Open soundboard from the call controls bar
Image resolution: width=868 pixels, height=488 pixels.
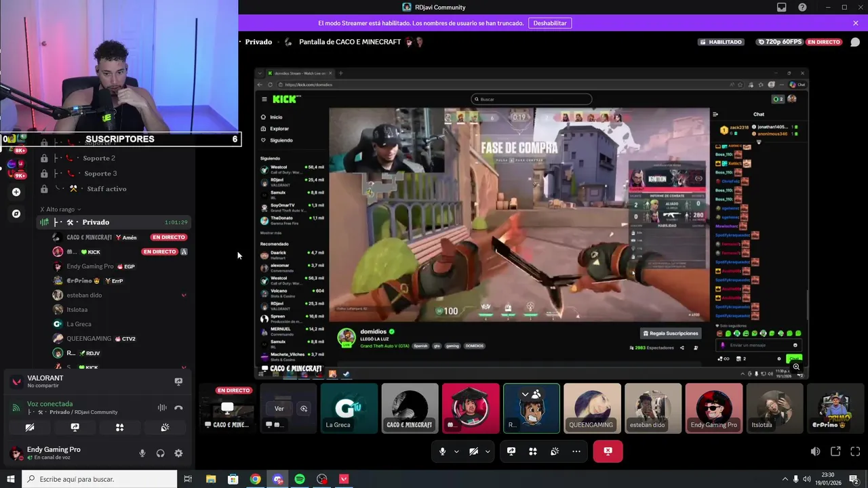(x=555, y=451)
